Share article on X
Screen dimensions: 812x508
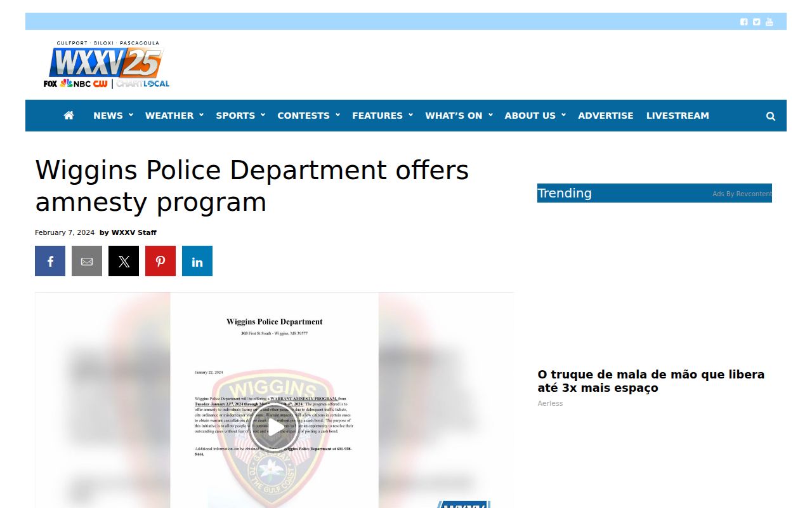[124, 261]
